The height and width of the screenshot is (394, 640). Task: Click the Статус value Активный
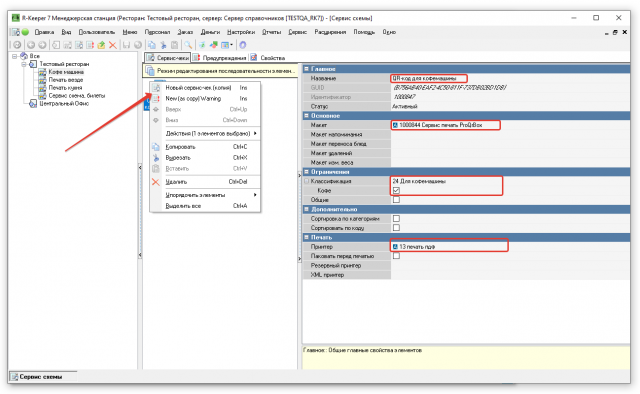tap(510, 107)
